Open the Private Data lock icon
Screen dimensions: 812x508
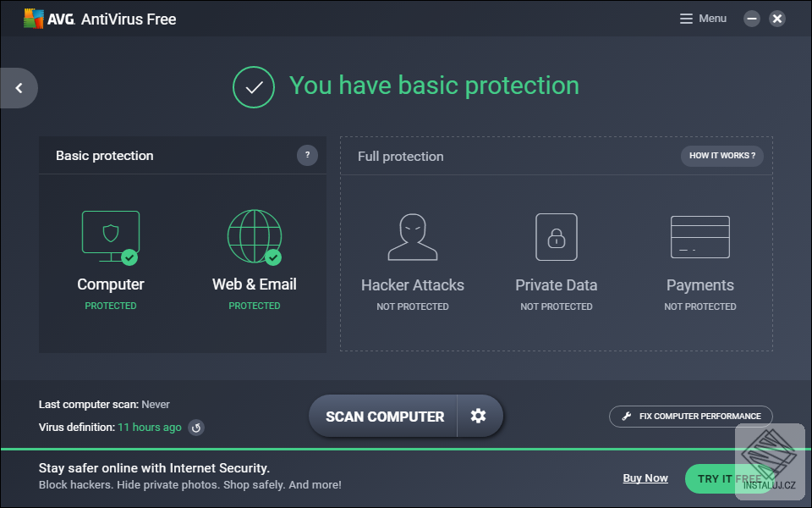tap(557, 236)
